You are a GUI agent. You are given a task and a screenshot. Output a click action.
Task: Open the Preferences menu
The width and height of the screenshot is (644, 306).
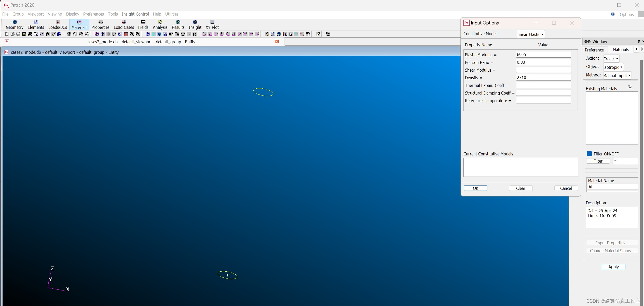click(93, 14)
